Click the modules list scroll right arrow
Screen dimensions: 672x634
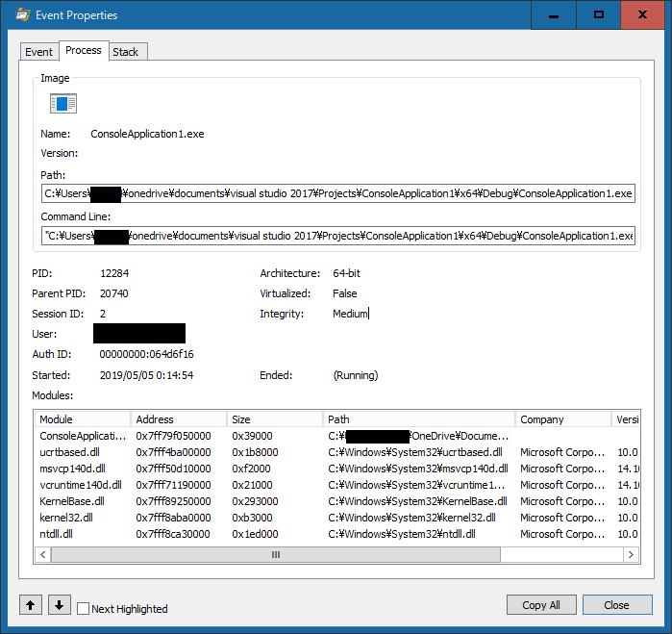(x=631, y=555)
